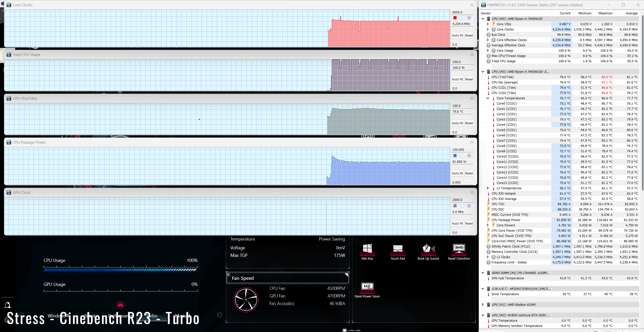Click Auto Fit in Total CPU Usage graph
The height and width of the screenshot is (332, 644).
pos(457,79)
